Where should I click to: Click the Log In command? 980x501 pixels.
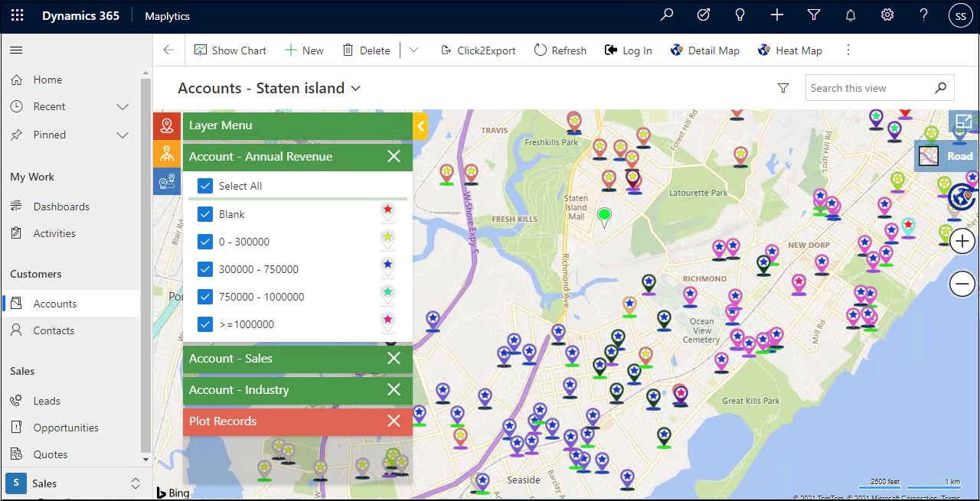(x=628, y=50)
